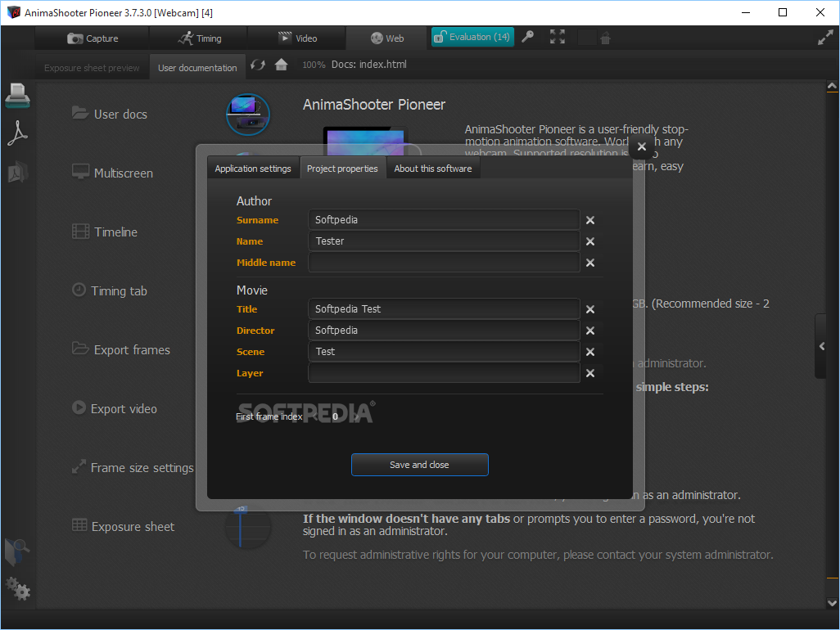Image resolution: width=840 pixels, height=630 pixels.
Task: Expand the right side panel chevron
Action: coord(822,346)
